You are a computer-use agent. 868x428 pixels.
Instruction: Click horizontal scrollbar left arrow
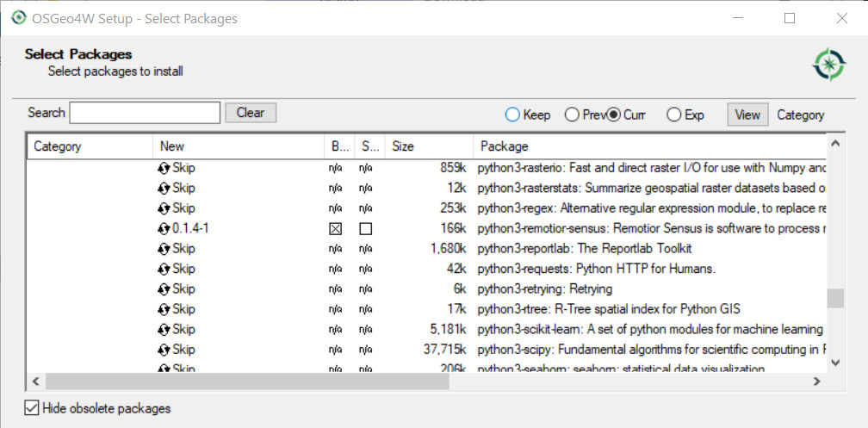pyautogui.click(x=36, y=381)
